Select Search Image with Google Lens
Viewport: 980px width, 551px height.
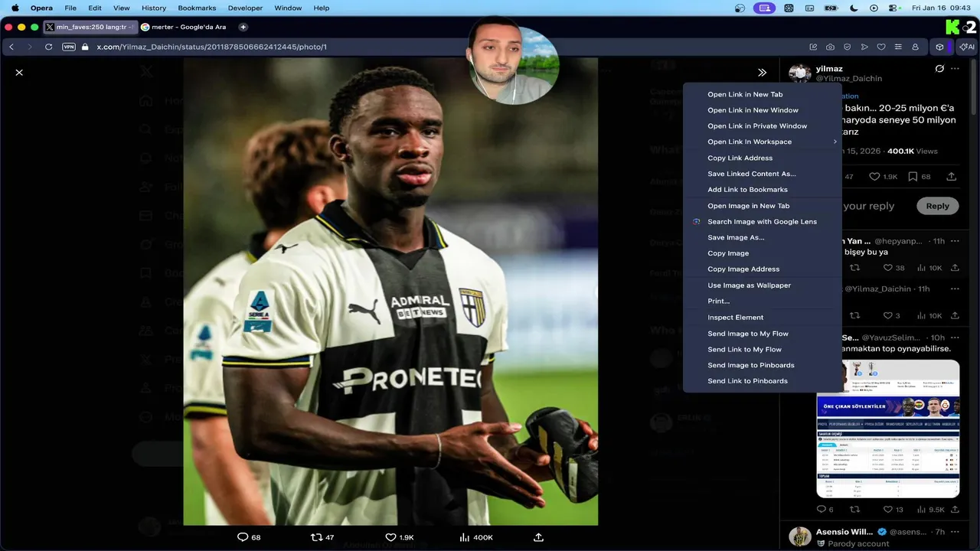click(x=762, y=221)
